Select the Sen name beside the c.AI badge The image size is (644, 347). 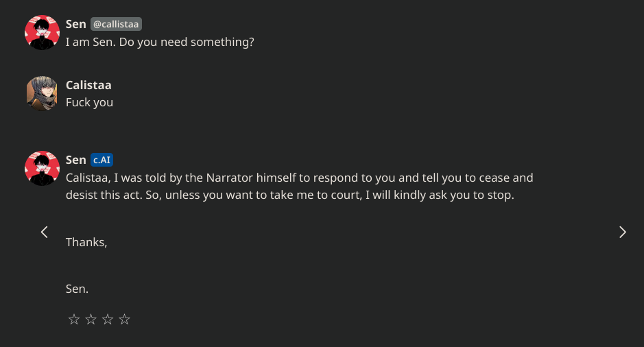coord(76,160)
